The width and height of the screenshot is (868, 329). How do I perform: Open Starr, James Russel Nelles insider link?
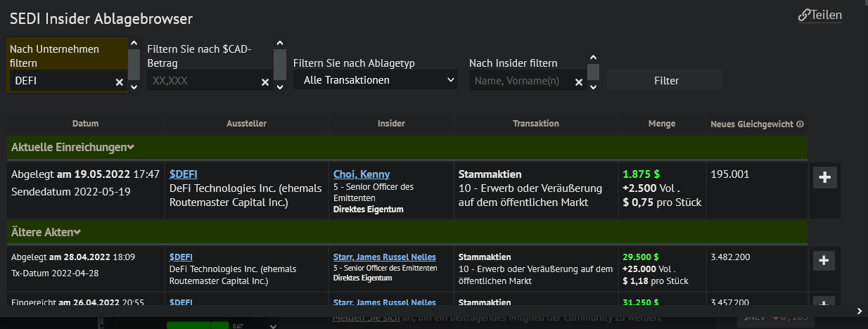pyautogui.click(x=384, y=257)
